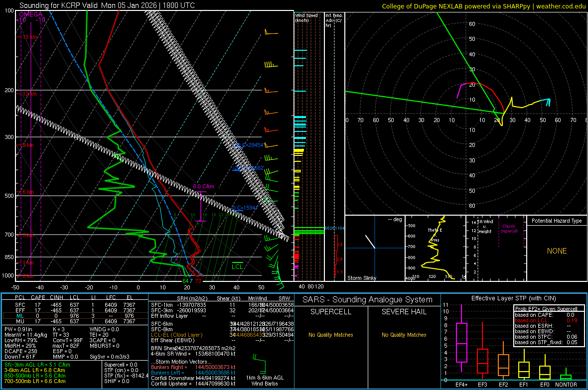588x390 pixels.
Task: Click the 'SigSvr = 0 m3/s3' value
Action: (110, 357)
